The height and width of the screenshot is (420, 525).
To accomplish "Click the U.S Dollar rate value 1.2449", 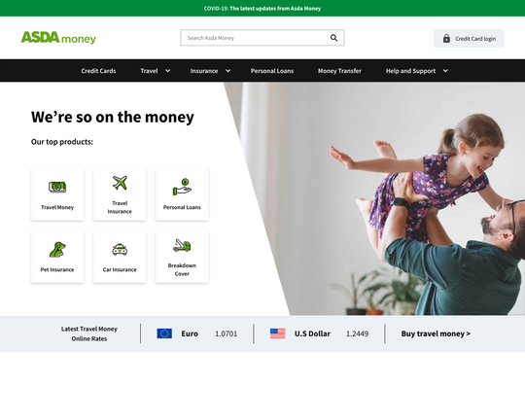I will click(357, 333).
